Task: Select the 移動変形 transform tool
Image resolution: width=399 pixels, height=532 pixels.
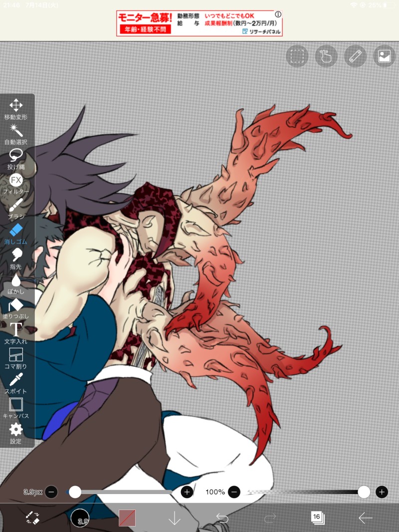Action: coord(15,110)
